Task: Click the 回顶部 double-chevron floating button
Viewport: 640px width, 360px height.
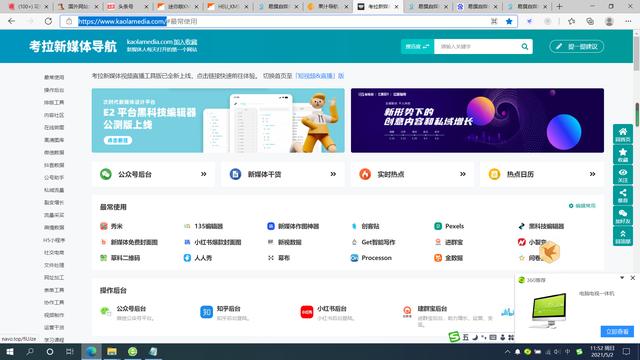Action: (623, 236)
